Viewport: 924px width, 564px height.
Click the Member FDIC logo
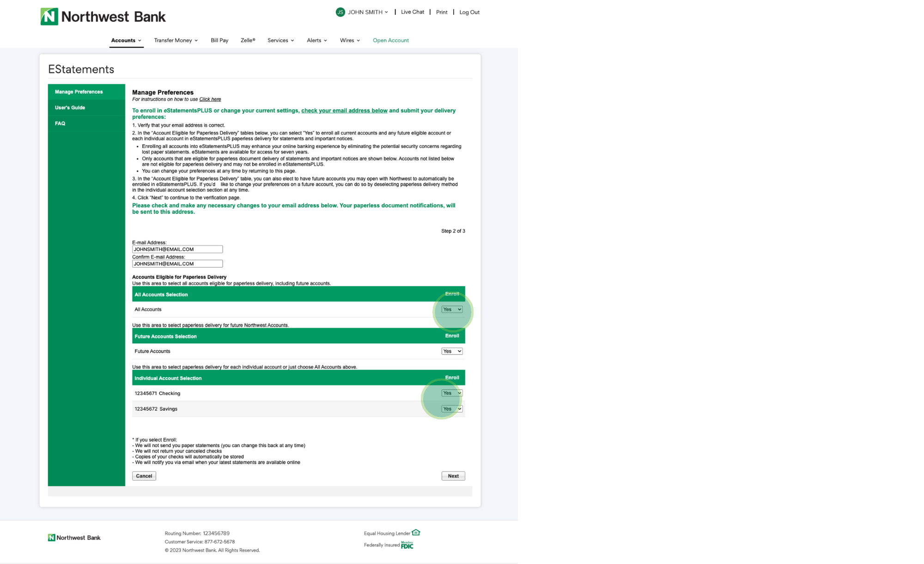(407, 545)
